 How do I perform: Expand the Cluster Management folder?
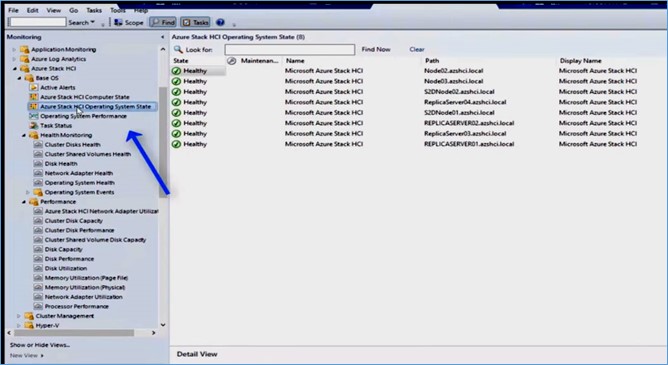(x=19, y=316)
